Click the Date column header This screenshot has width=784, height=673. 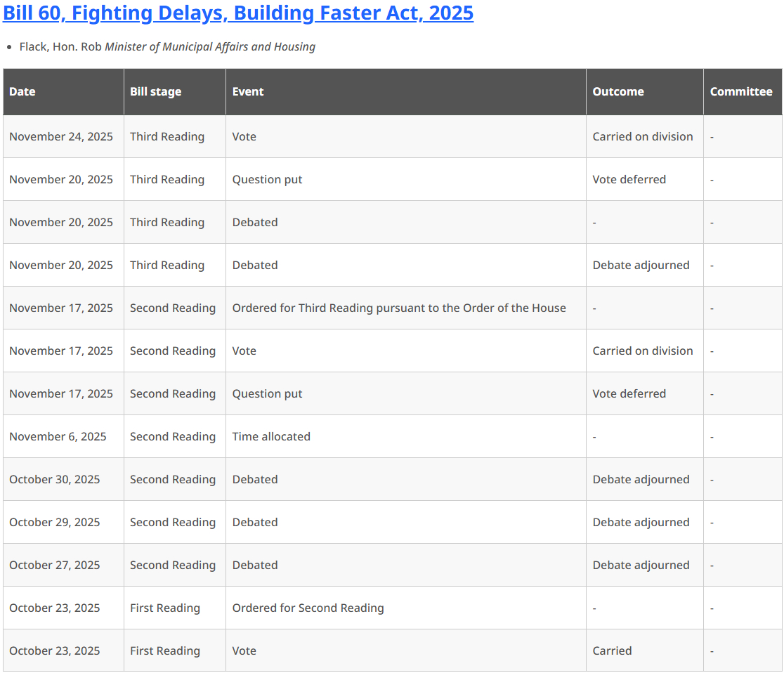(x=22, y=91)
